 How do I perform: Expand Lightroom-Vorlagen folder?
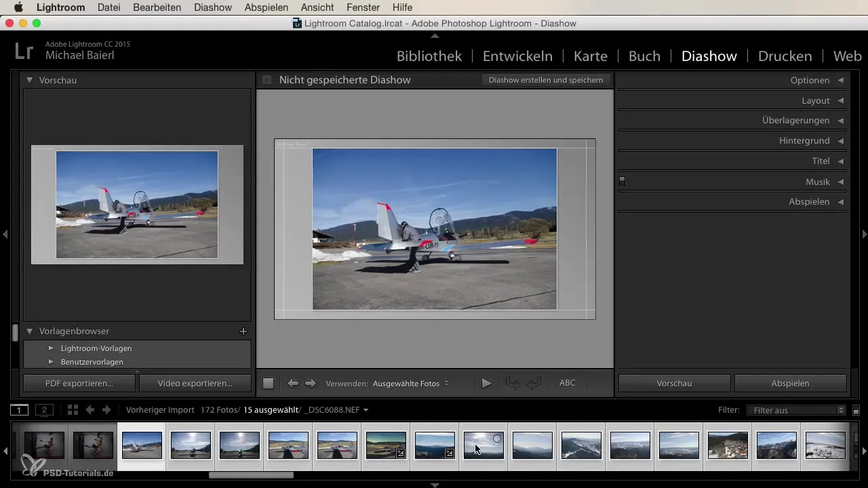[50, 348]
